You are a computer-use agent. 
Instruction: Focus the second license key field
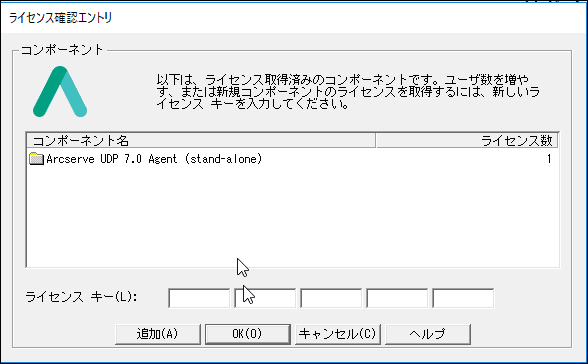pos(265,298)
